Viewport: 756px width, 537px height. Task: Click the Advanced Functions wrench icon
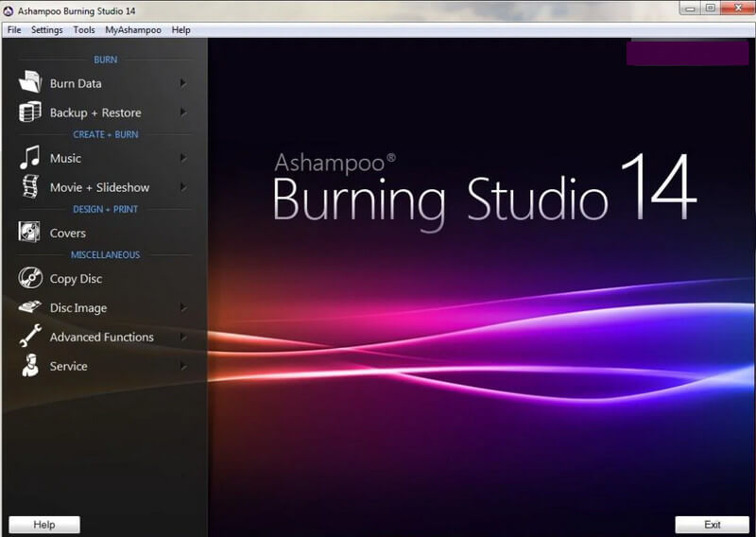30,336
